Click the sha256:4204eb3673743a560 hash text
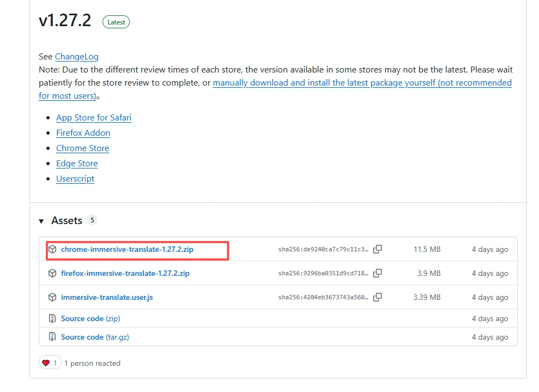The height and width of the screenshot is (392, 539). coord(323,298)
